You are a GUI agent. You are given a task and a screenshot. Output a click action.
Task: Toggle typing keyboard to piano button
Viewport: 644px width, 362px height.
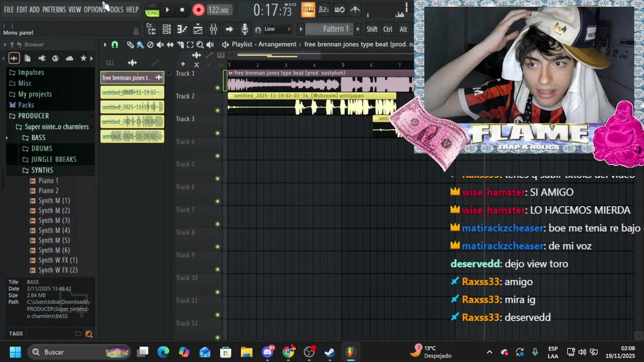tap(308, 10)
